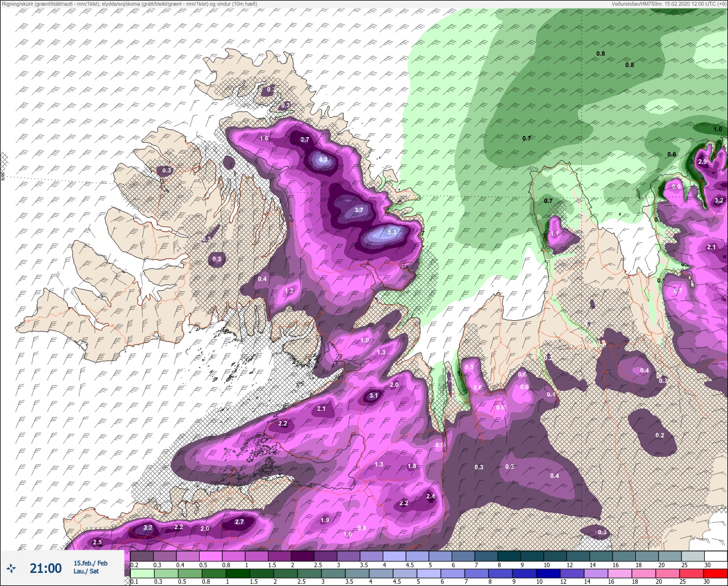Click the 1.1 precipitation value on the map

(x=555, y=234)
